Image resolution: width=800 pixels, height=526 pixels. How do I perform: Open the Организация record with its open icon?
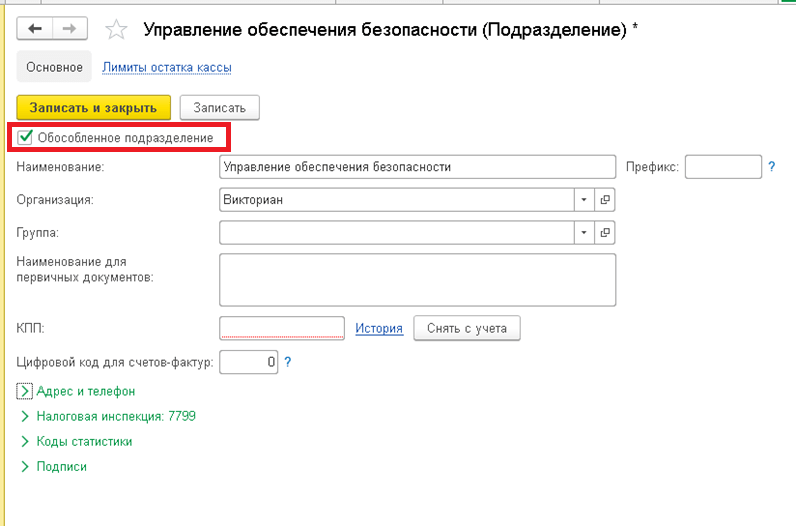(x=605, y=199)
